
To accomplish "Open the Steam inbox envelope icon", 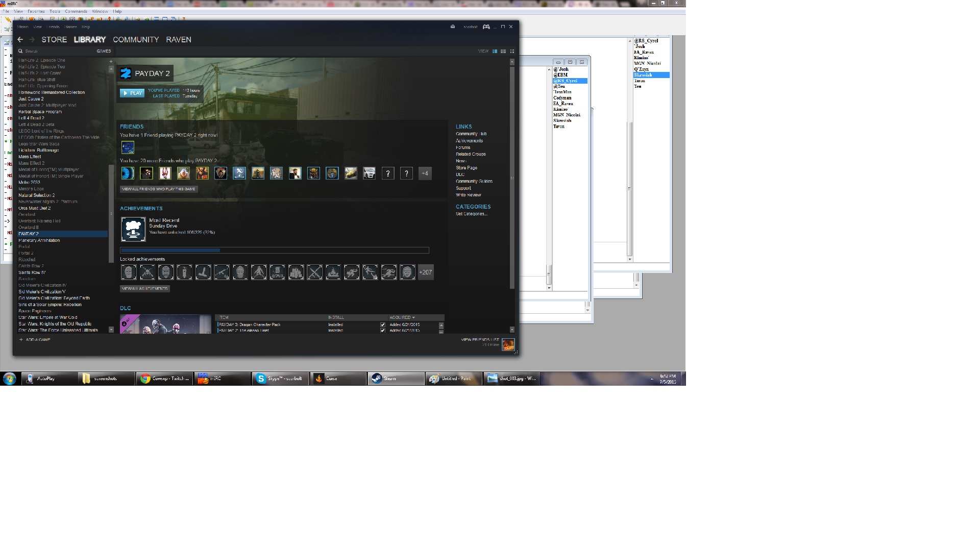I will tap(453, 27).
